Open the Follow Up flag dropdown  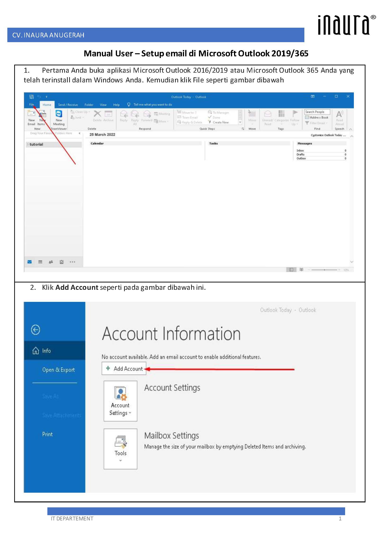295,117
